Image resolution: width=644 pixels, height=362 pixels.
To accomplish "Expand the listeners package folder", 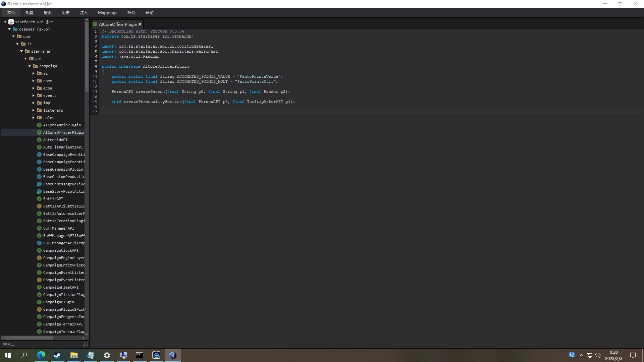I will coord(34,110).
